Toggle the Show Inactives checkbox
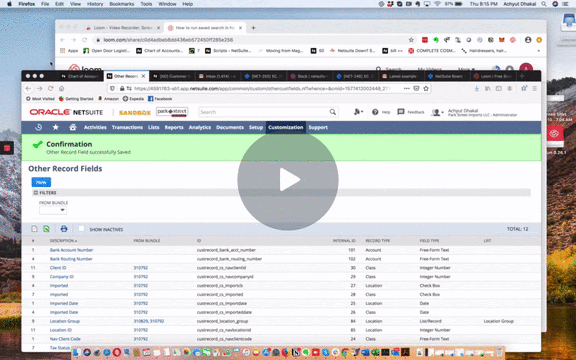This screenshot has width=576, height=360. (82, 229)
